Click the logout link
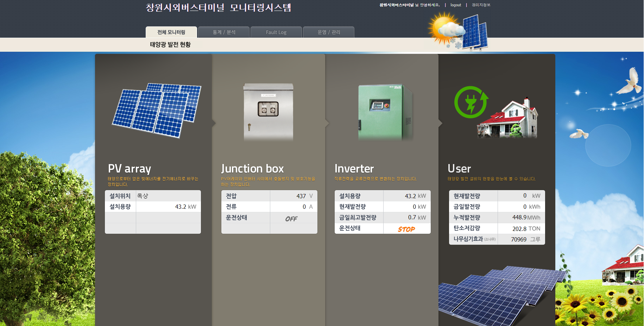The height and width of the screenshot is (326, 644). 456,5
